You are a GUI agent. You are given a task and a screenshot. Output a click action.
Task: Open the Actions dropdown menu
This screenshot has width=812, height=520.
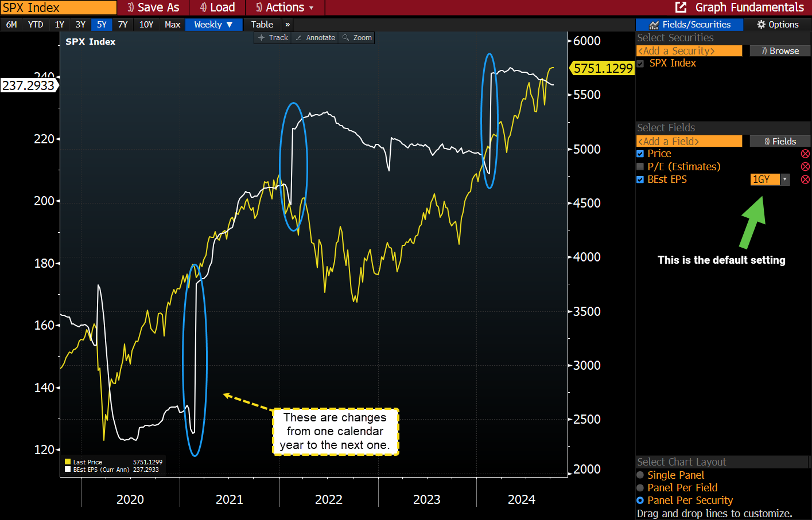[285, 7]
